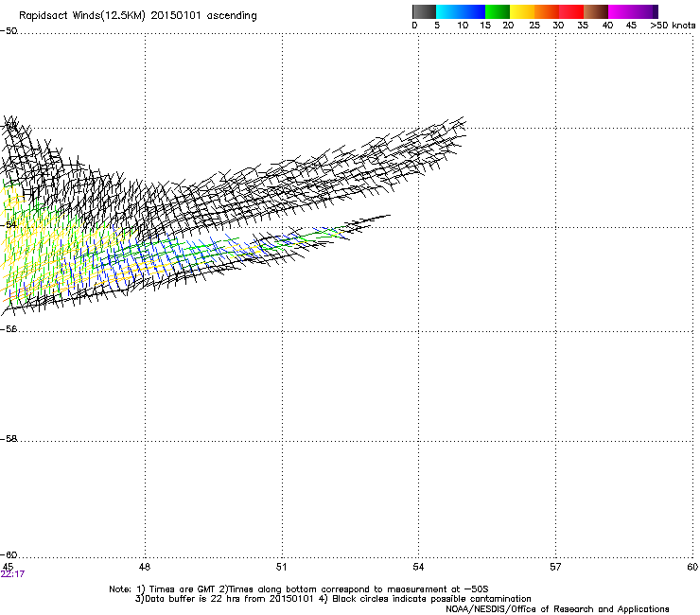Click the longitude label '60' on the bottom axis
This screenshot has width=700, height=615.
(692, 567)
